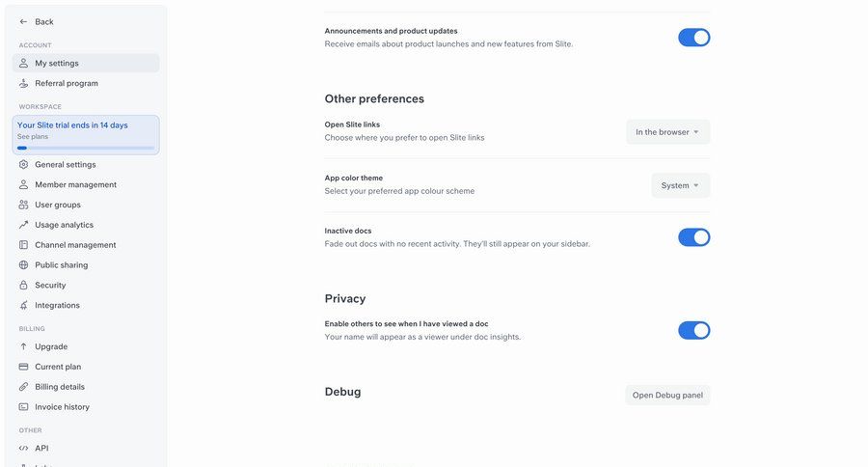Click the Upgrade arrow icon
The height and width of the screenshot is (467, 868).
(x=24, y=346)
